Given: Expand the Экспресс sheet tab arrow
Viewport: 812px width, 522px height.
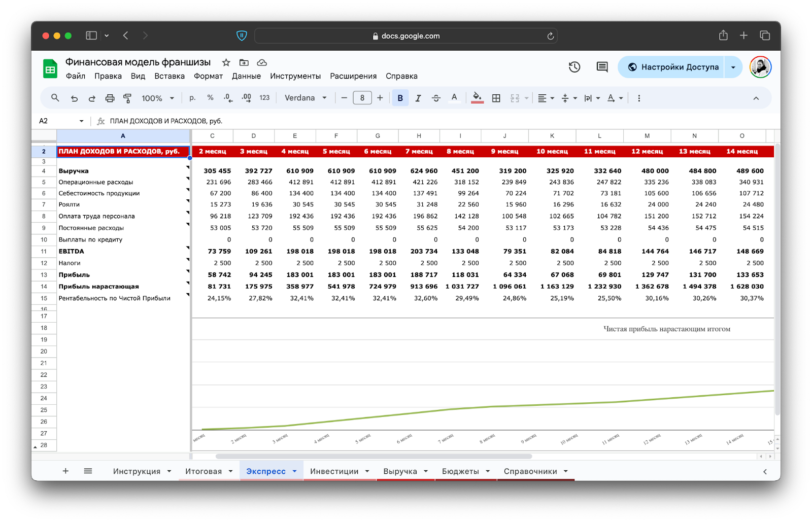Looking at the screenshot, I should (x=294, y=471).
